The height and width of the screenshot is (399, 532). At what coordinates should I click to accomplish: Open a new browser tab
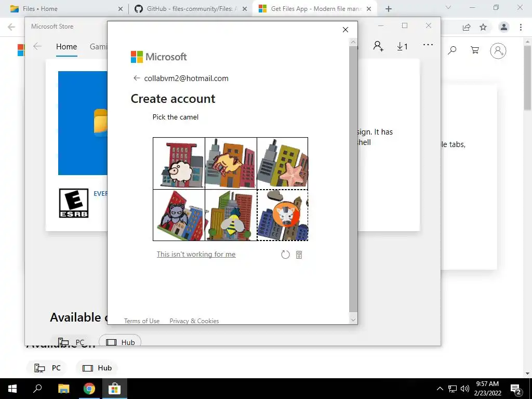coord(389,9)
